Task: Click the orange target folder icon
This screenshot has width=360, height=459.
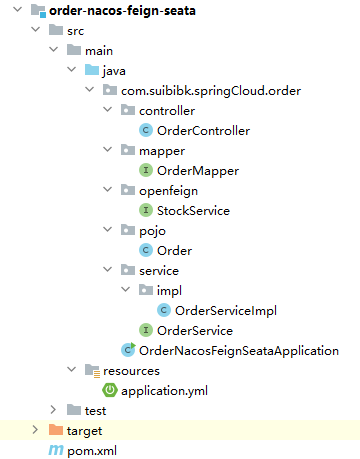Action: (x=56, y=430)
